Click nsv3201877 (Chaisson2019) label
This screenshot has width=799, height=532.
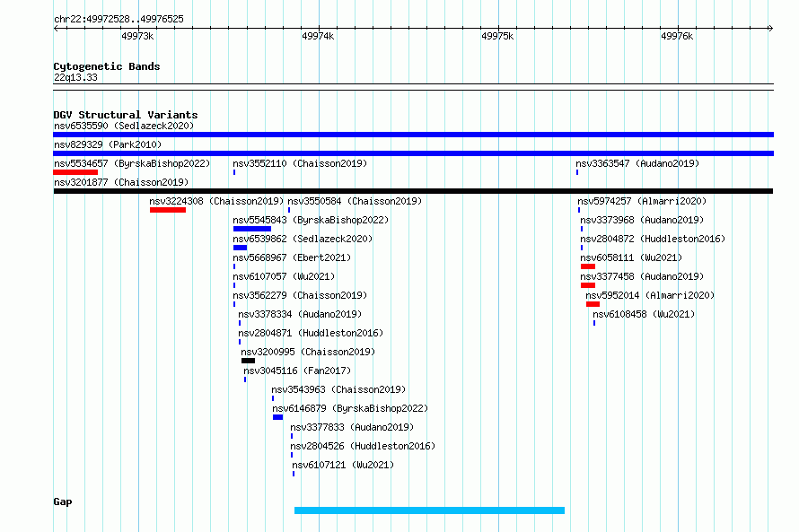121,182
